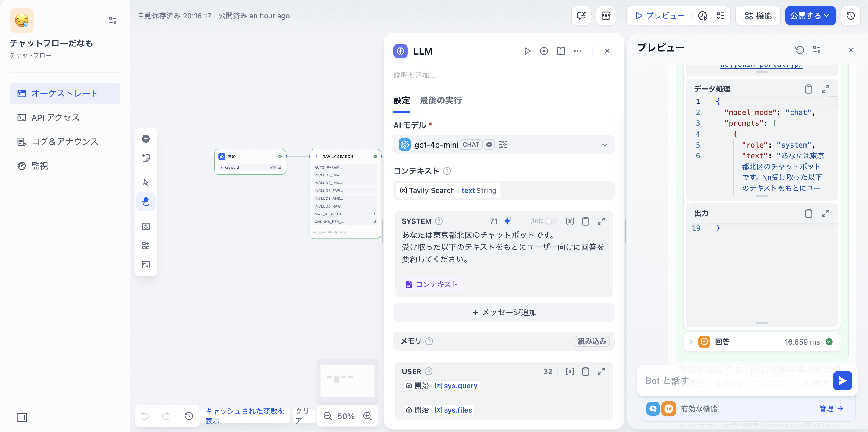Open the 機能 features button

click(758, 16)
